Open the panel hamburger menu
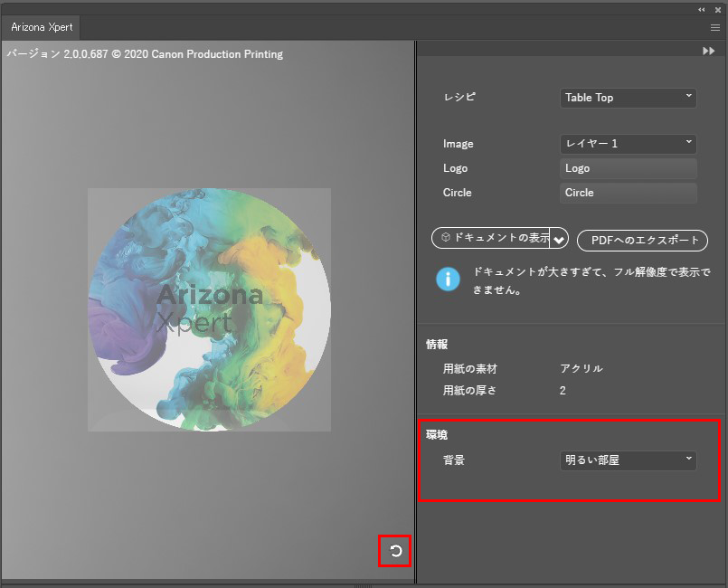 pyautogui.click(x=715, y=28)
